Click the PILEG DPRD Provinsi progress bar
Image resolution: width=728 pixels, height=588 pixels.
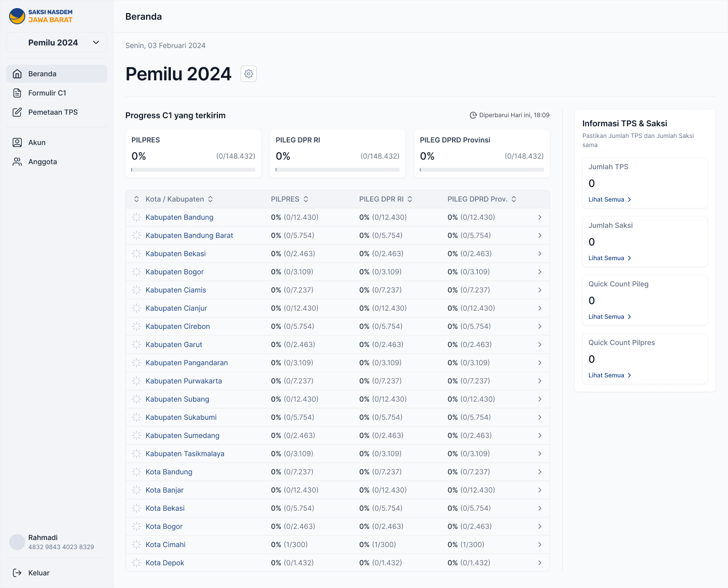pyautogui.click(x=482, y=170)
